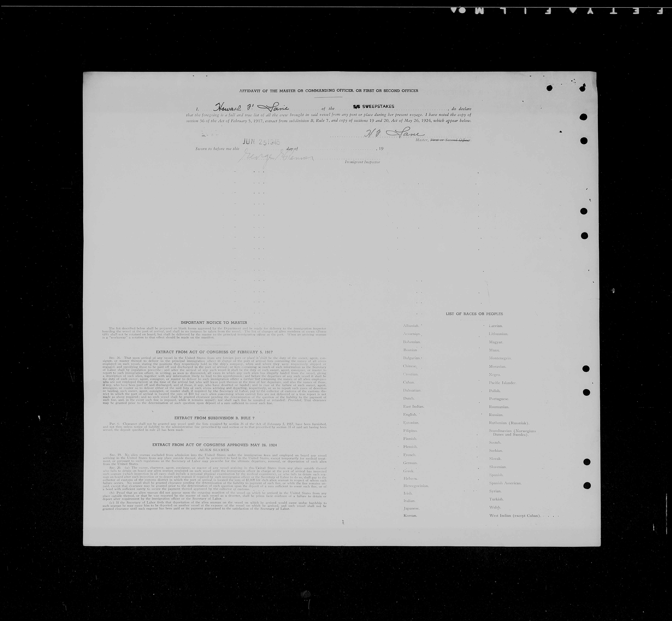Click the Howard F. Lane handwritten name
Viewport: 672px width, 621px height.
[x=251, y=107]
